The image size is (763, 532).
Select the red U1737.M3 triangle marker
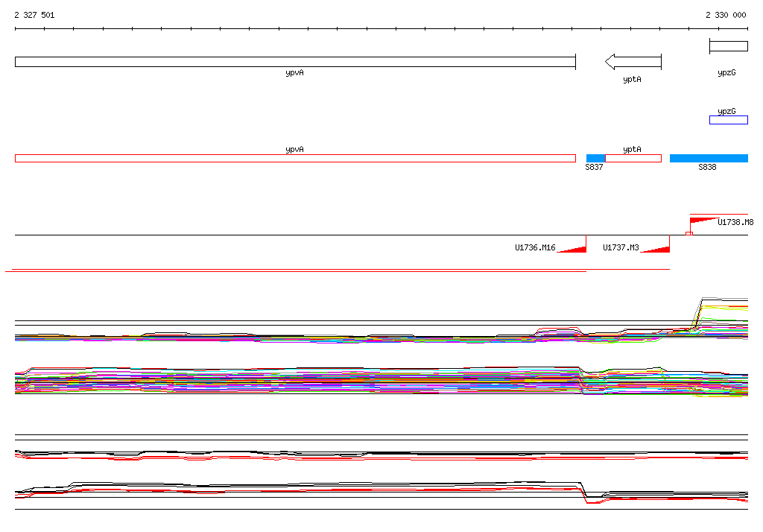[x=657, y=248]
